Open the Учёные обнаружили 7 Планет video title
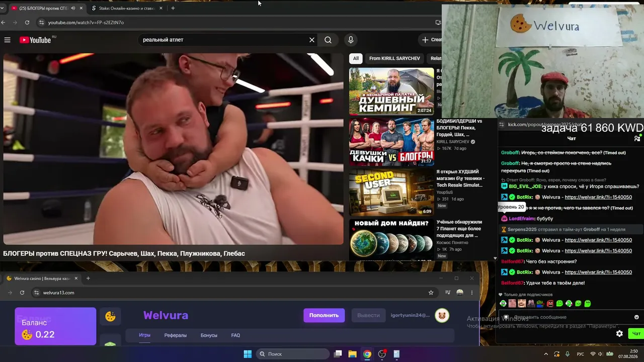The image size is (644, 362). coord(459,229)
